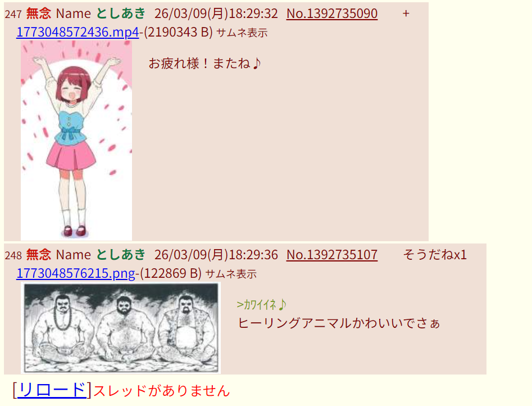Toggle サムネ表示 for the png file
Viewport: 532px width, 406px height.
[x=231, y=274]
